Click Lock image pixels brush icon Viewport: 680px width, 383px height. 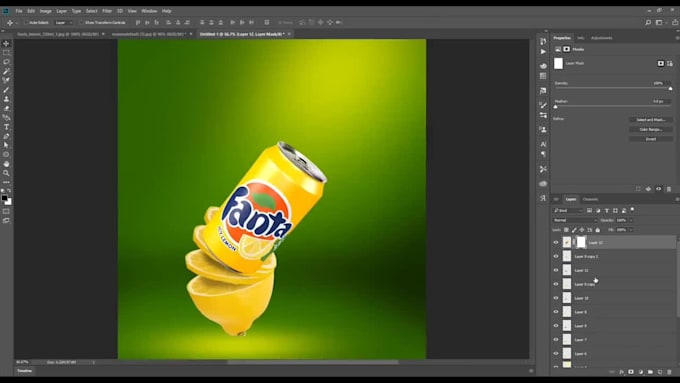[x=574, y=230]
